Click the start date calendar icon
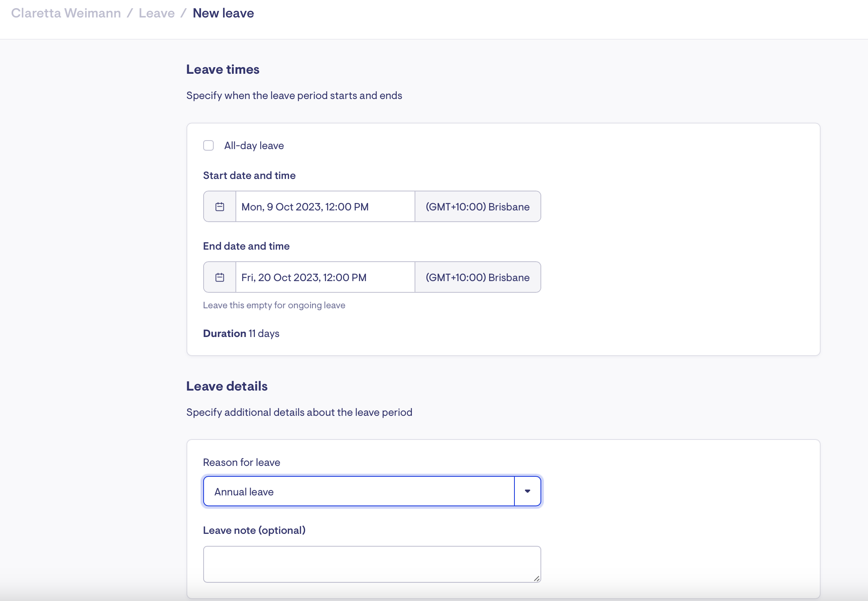868x601 pixels. point(220,207)
